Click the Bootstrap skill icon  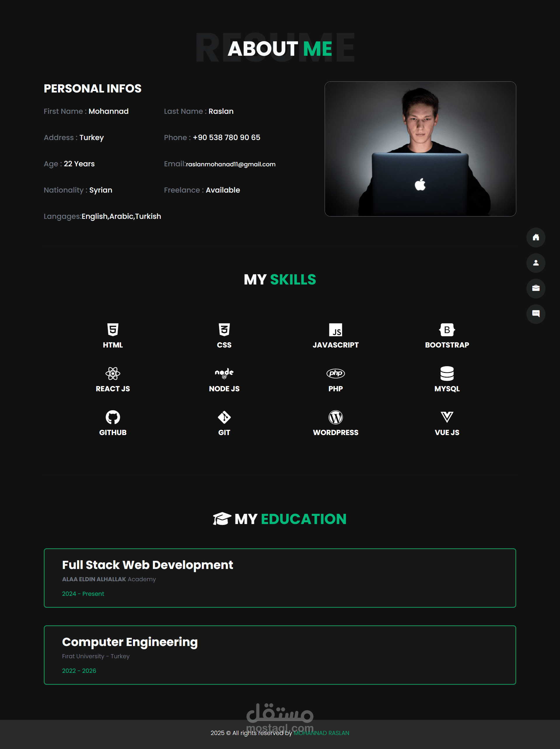[447, 329]
